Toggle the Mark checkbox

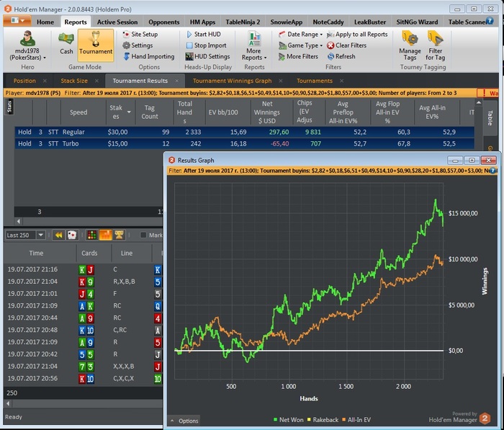(x=143, y=235)
